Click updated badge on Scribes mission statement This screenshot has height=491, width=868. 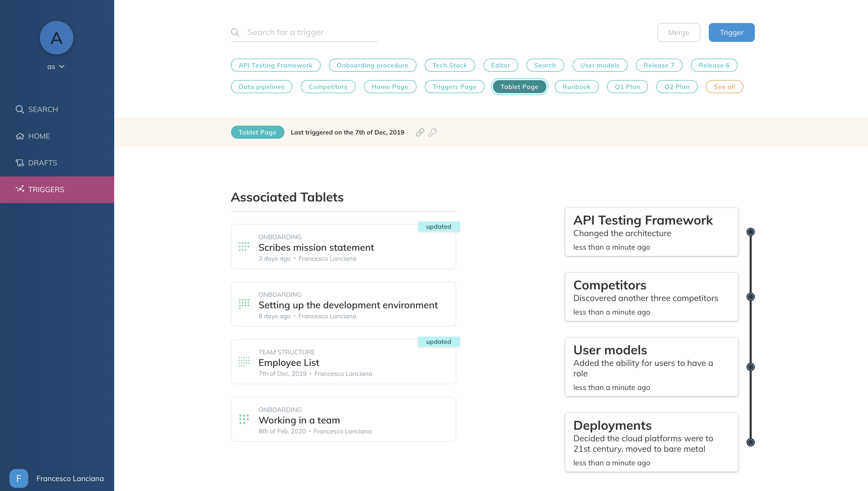(x=439, y=227)
